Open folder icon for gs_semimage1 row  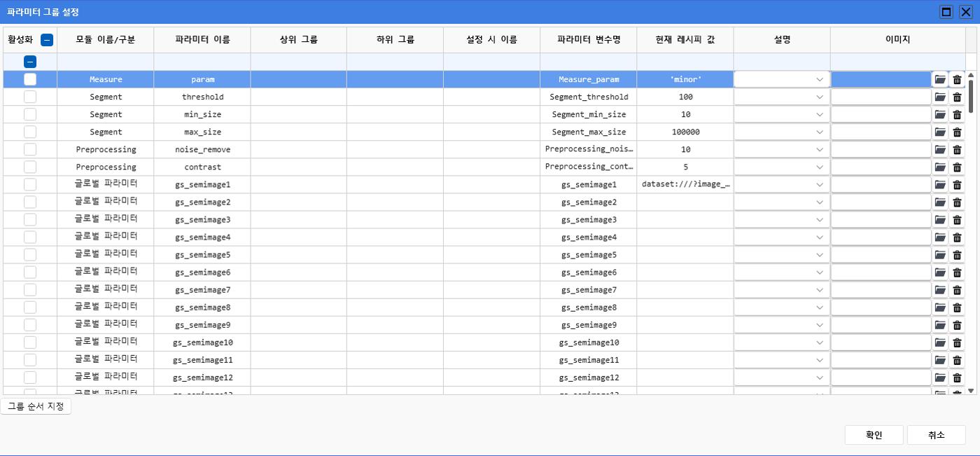[940, 185]
